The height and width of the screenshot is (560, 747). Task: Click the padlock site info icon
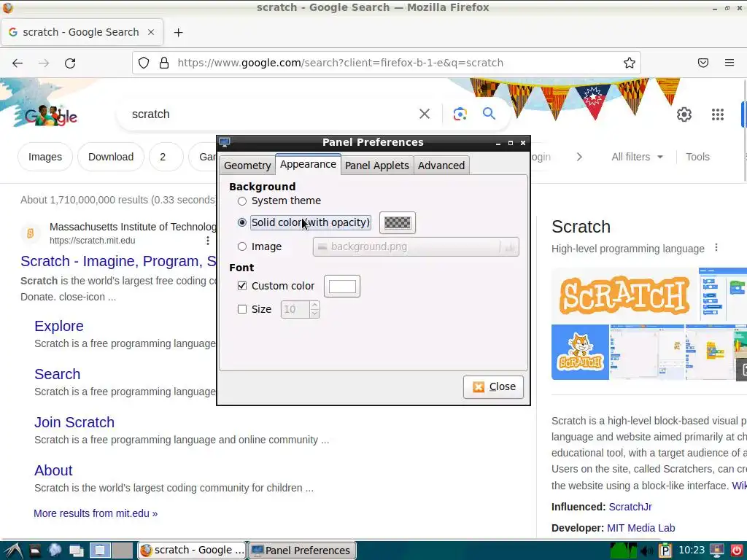(164, 63)
